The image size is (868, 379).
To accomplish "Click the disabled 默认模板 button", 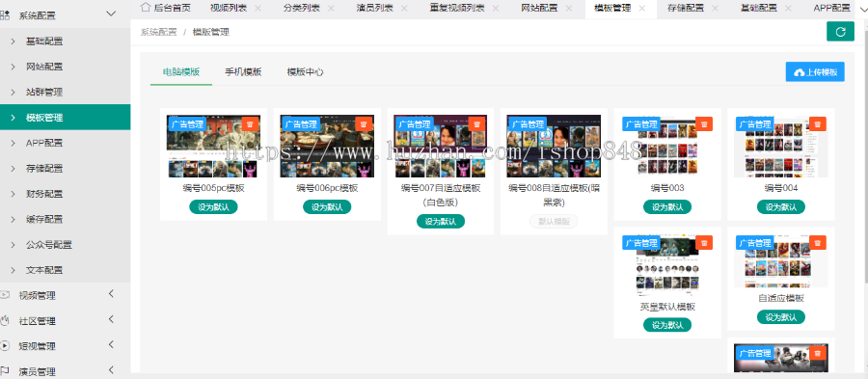I will point(554,221).
